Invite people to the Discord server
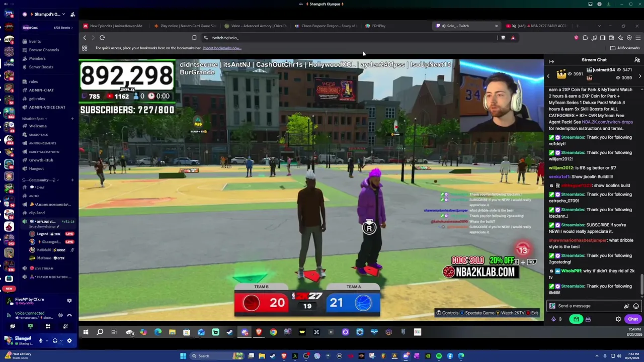Image resolution: width=644 pixels, height=362 pixels. click(72, 15)
